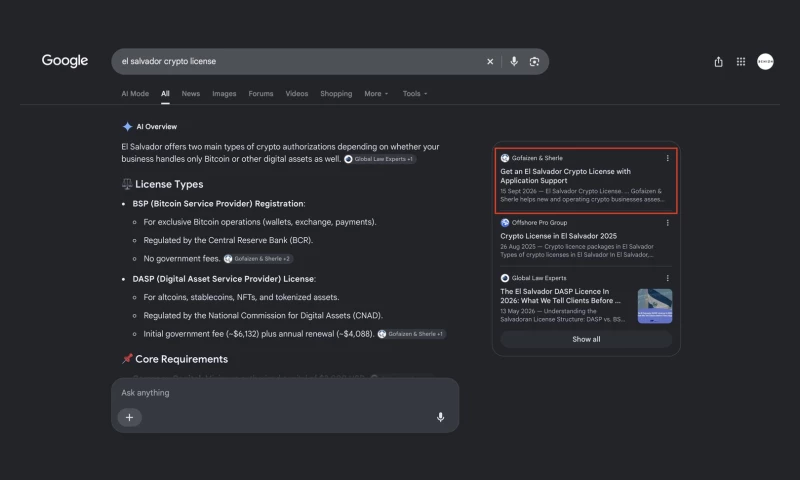Open the Shopping tab
This screenshot has height=480, width=800.
click(x=336, y=94)
